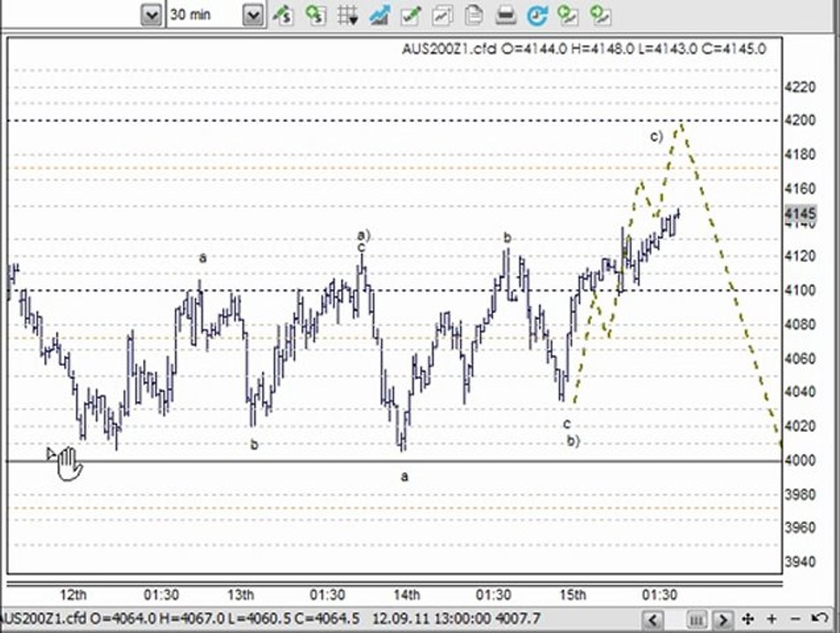Click the blue clock refresh icon
This screenshot has width=840, height=633.
(537, 15)
